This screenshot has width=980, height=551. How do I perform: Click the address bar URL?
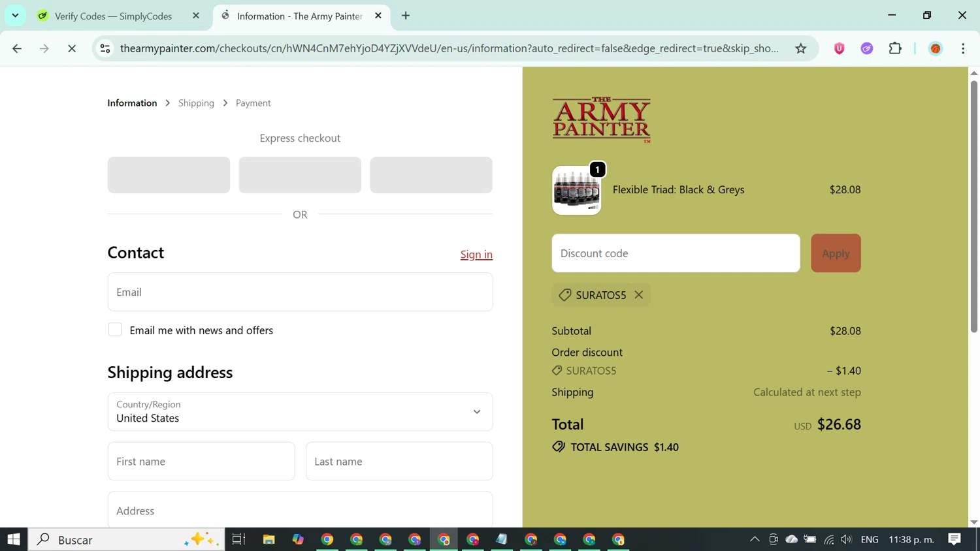tap(449, 48)
